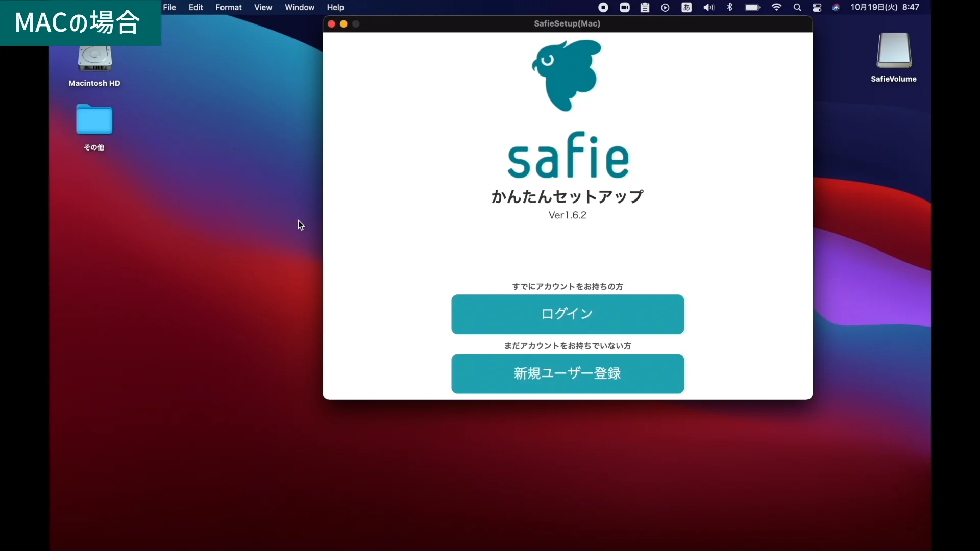
Task: Switch input source via あ icon
Action: coord(686,7)
